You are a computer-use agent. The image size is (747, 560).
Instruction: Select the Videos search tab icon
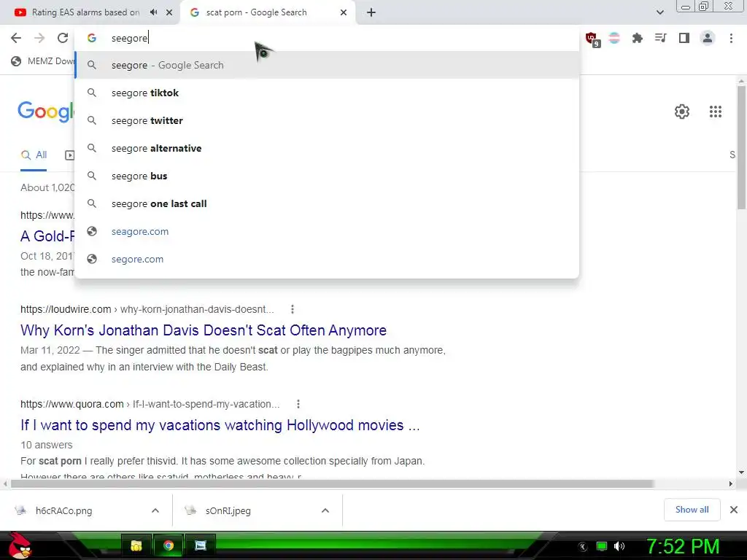pos(69,155)
